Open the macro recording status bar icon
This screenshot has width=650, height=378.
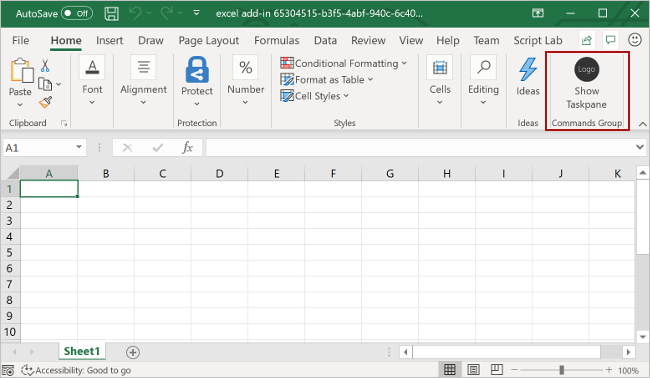8,370
